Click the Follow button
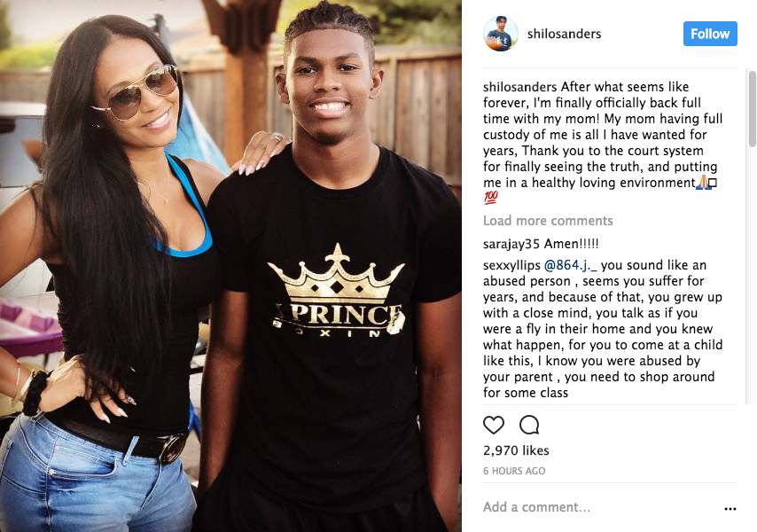This screenshot has height=532, width=757. [710, 34]
